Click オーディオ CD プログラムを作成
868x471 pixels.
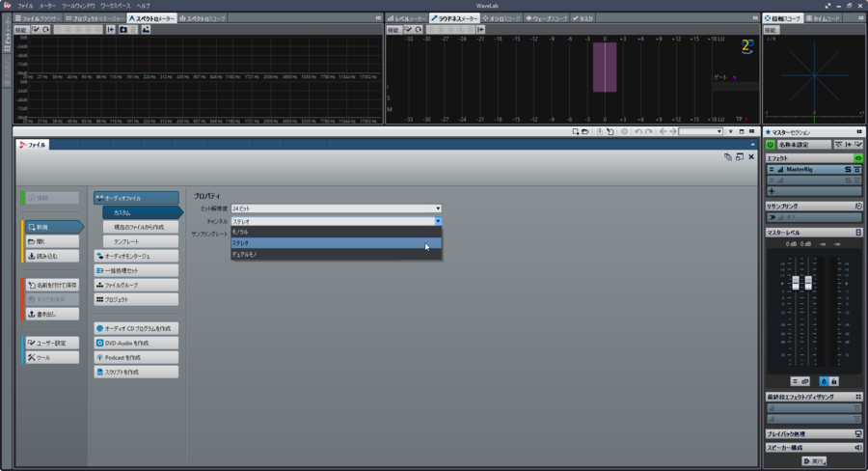[136, 328]
